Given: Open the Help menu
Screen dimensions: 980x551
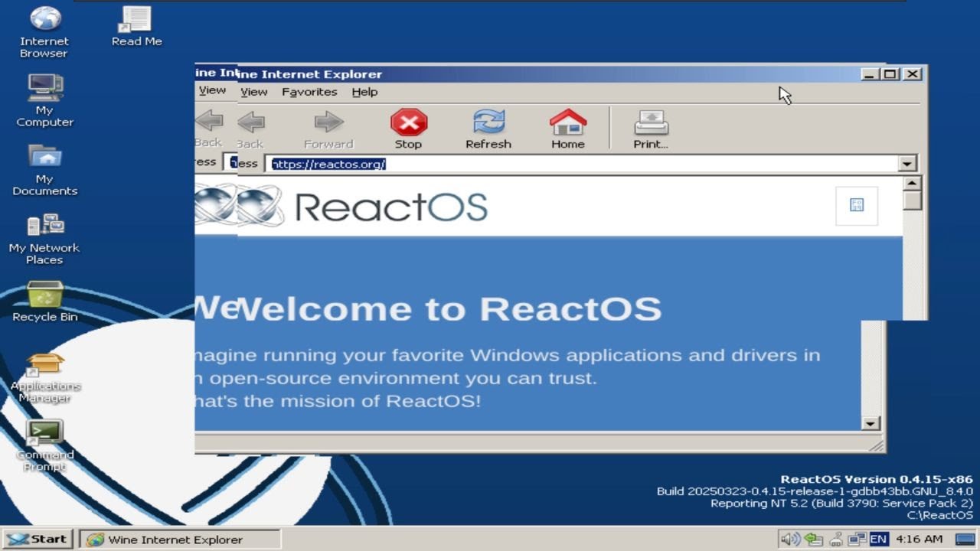Looking at the screenshot, I should pyautogui.click(x=364, y=92).
